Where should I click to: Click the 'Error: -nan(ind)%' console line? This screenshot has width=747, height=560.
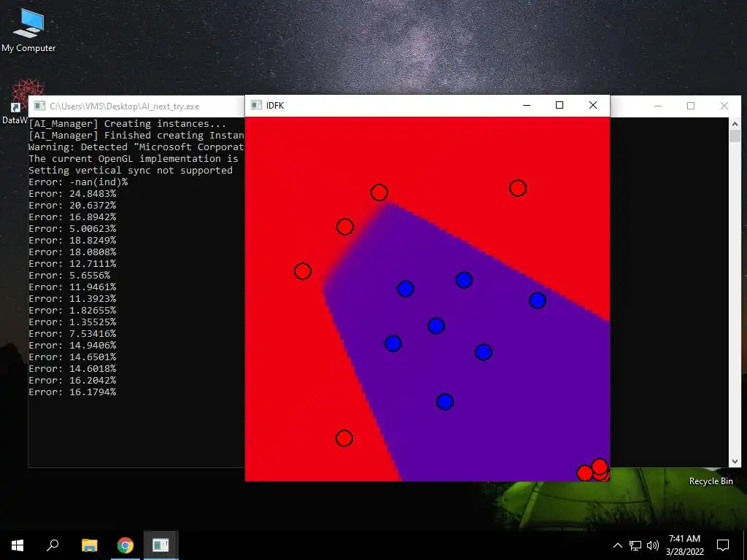tap(78, 182)
